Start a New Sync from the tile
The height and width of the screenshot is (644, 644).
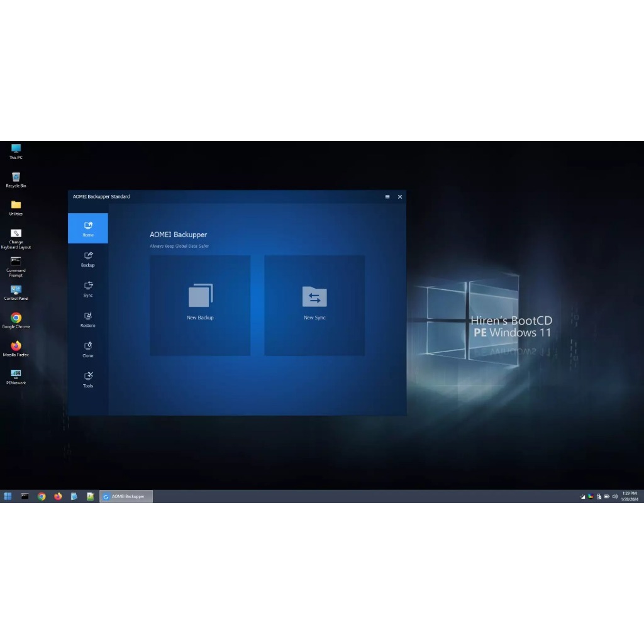[314, 306]
